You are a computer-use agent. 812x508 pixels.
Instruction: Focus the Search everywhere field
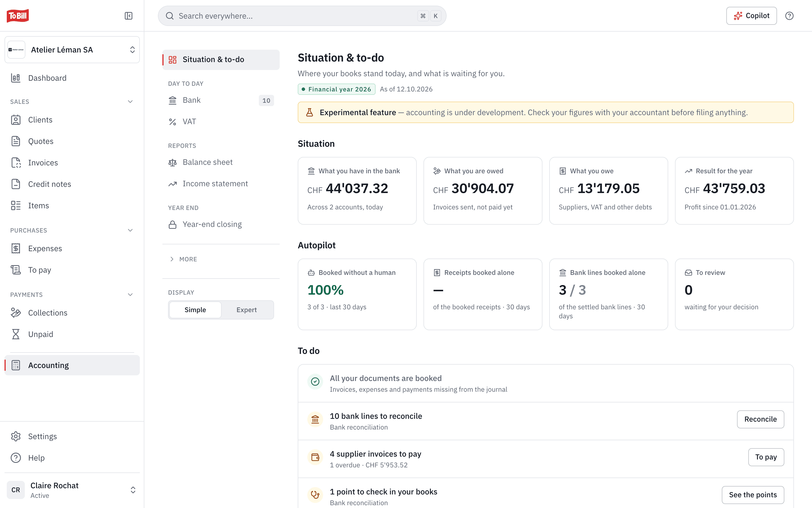pos(302,16)
